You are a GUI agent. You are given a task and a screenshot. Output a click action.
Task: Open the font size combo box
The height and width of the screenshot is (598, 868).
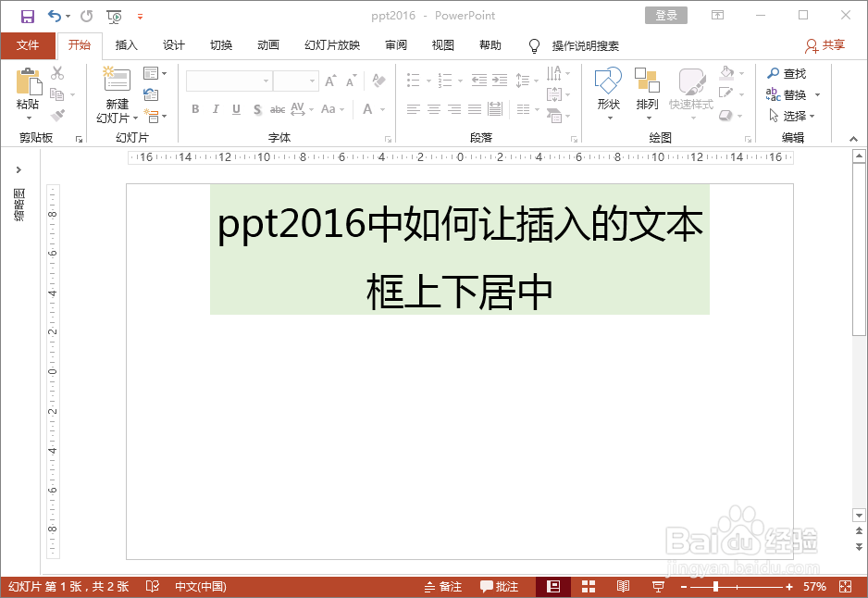pyautogui.click(x=295, y=81)
